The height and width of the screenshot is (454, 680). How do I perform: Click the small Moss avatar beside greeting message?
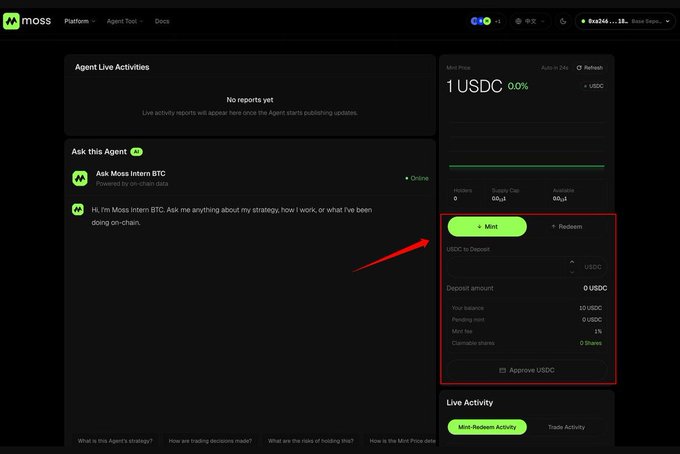tap(78, 210)
